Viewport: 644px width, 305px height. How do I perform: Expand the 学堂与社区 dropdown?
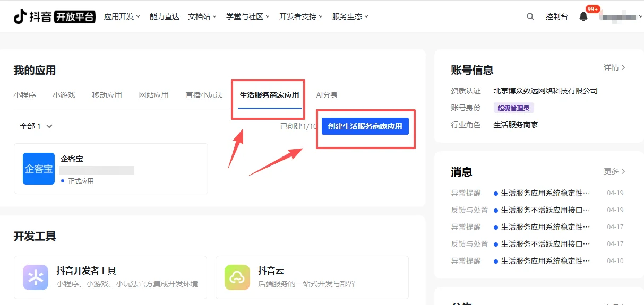248,16
